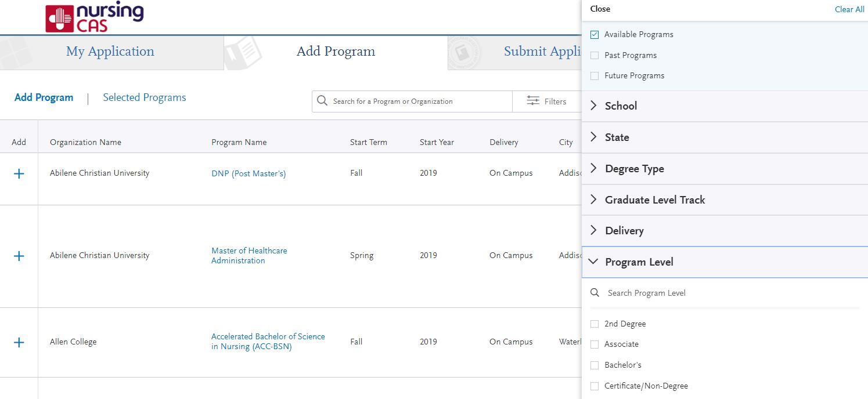This screenshot has height=399, width=868.
Task: Click the Search Program Level input field
Action: [726, 293]
